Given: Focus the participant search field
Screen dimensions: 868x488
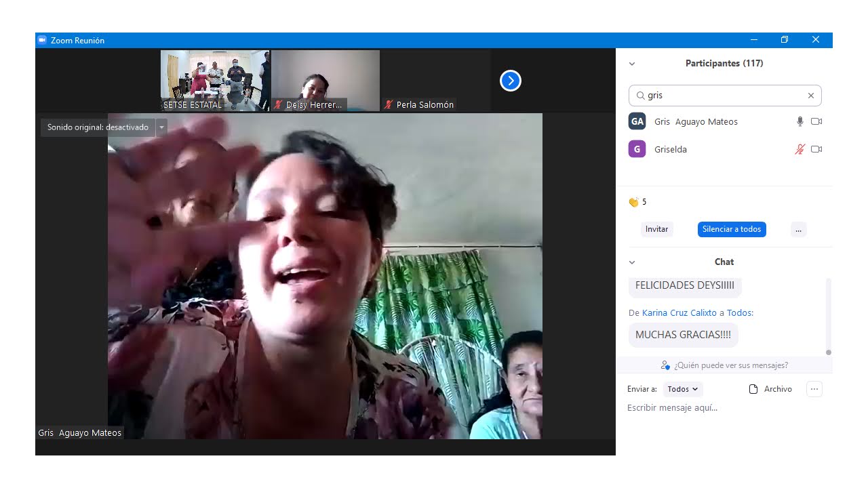Looking at the screenshot, I should click(x=725, y=96).
